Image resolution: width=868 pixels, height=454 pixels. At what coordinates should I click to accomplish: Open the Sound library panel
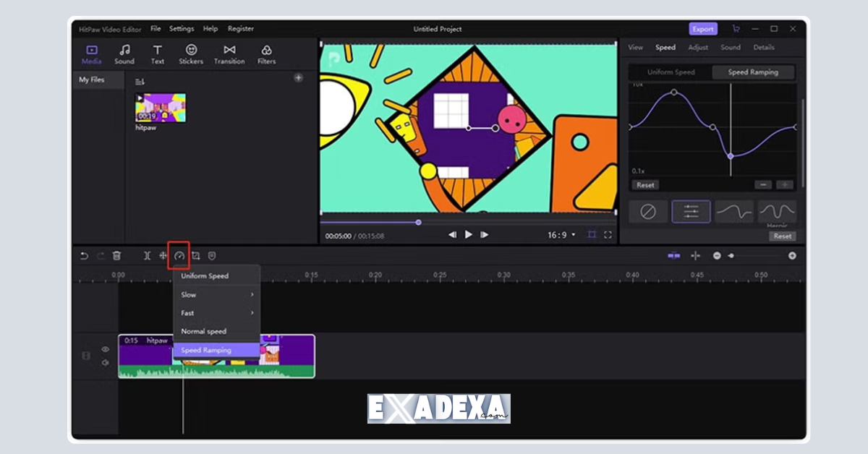point(124,53)
